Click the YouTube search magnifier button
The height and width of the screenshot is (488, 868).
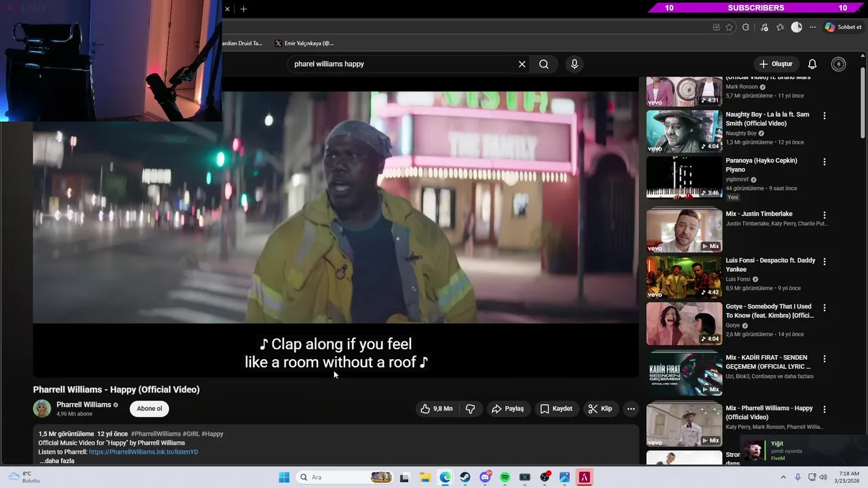pyautogui.click(x=544, y=64)
